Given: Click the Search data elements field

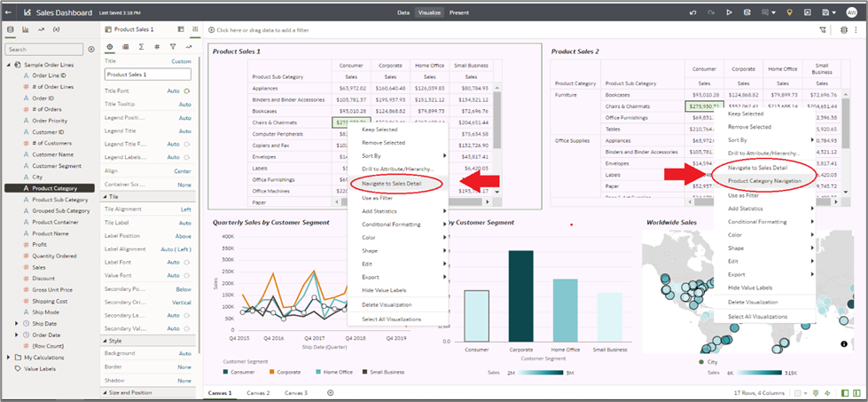Looking at the screenshot, I should (x=43, y=50).
